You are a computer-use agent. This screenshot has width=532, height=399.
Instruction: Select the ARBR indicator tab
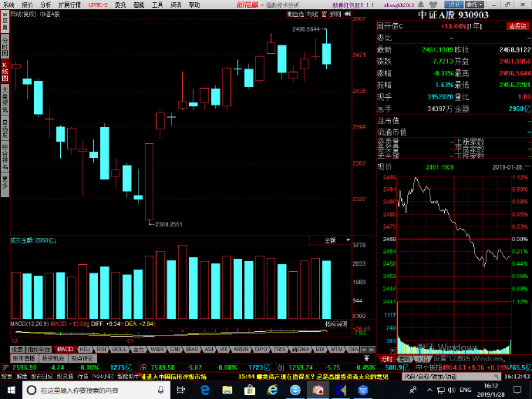[241, 349]
